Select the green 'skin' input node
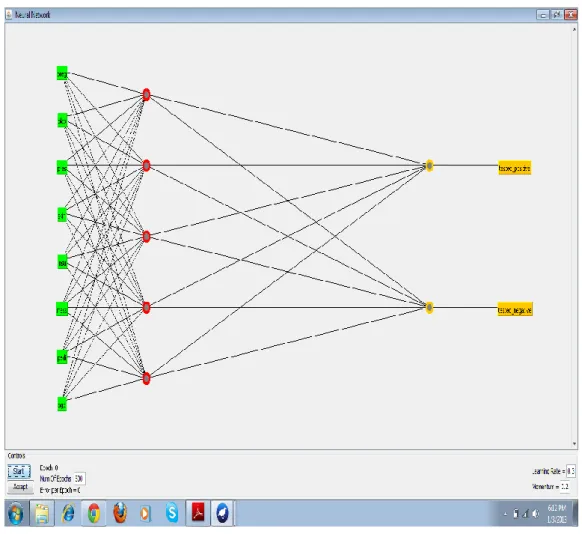The width and height of the screenshot is (582, 534). pos(62,214)
